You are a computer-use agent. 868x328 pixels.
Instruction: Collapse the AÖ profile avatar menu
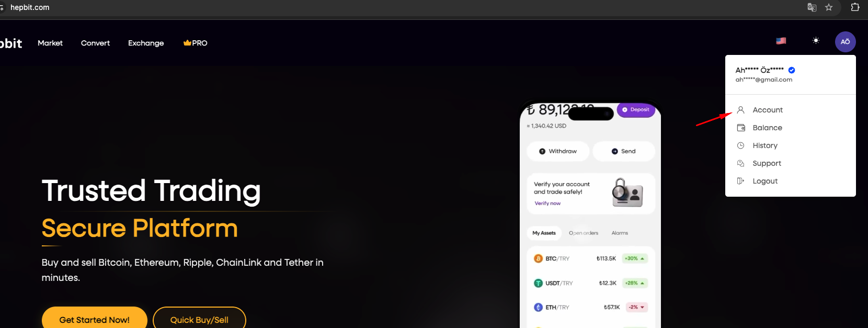point(845,42)
